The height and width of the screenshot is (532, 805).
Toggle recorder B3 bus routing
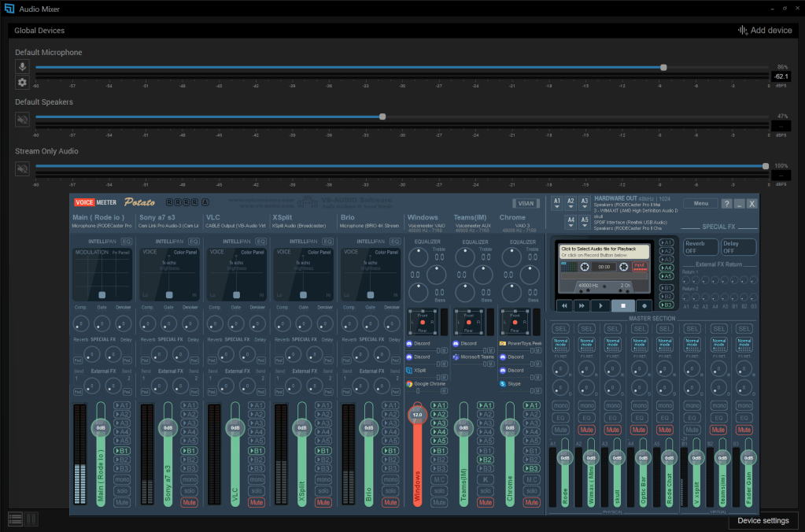click(666, 305)
